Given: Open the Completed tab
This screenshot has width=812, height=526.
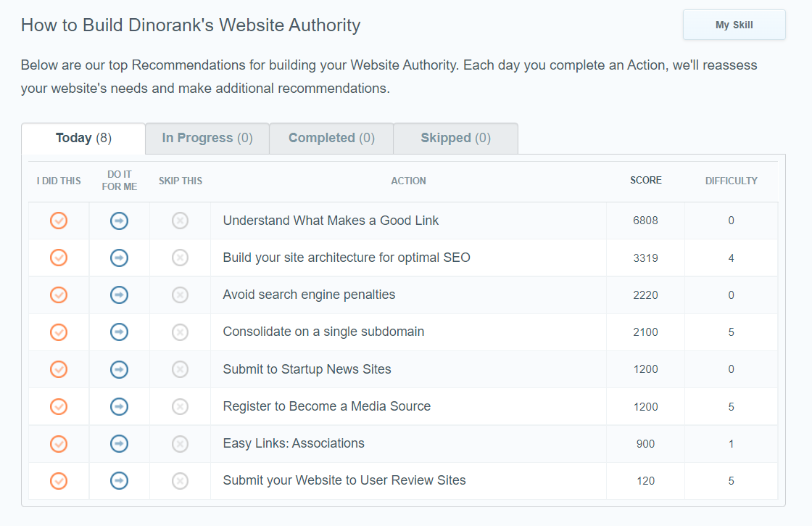Looking at the screenshot, I should click(x=331, y=139).
